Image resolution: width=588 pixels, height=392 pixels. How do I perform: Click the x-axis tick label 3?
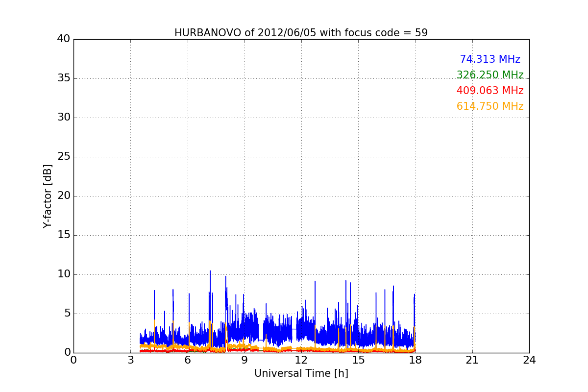click(x=130, y=360)
